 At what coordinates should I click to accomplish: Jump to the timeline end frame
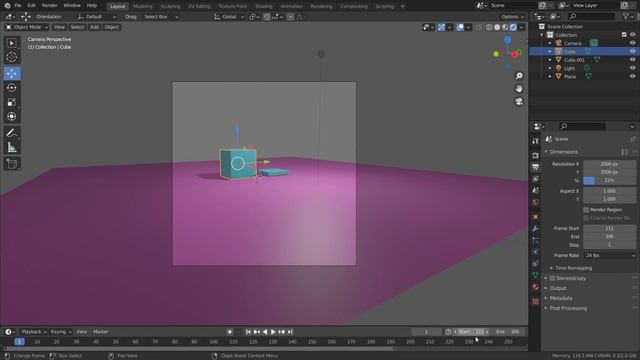[x=290, y=332]
